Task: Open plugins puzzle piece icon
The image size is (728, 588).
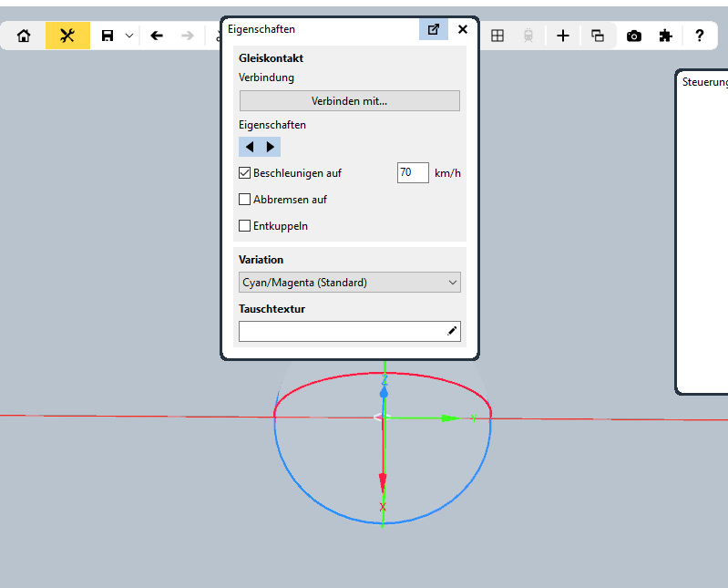Action: (x=666, y=36)
